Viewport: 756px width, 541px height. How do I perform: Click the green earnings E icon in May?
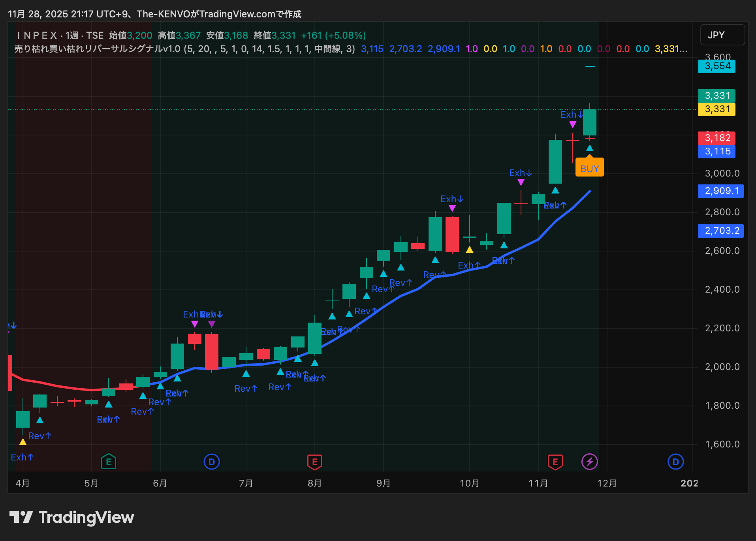(109, 461)
